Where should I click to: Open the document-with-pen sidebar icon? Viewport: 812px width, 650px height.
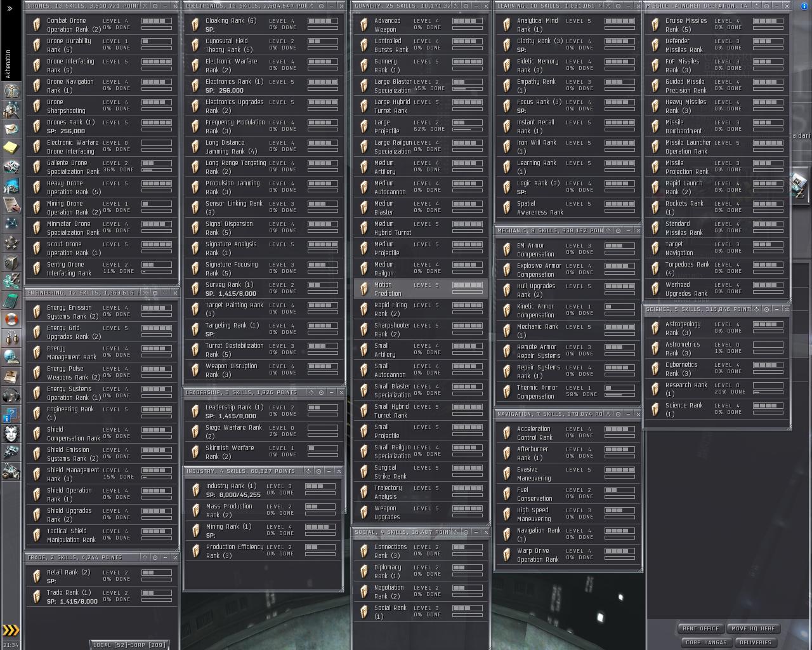(11, 204)
